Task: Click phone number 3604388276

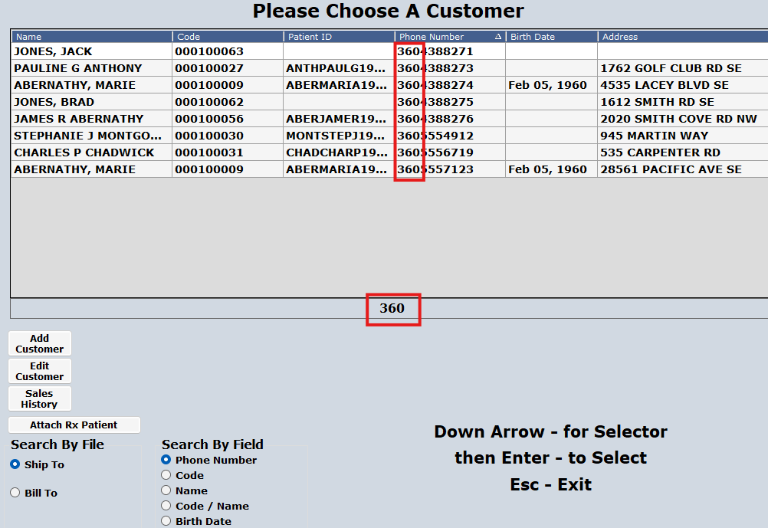Action: pyautogui.click(x=435, y=119)
